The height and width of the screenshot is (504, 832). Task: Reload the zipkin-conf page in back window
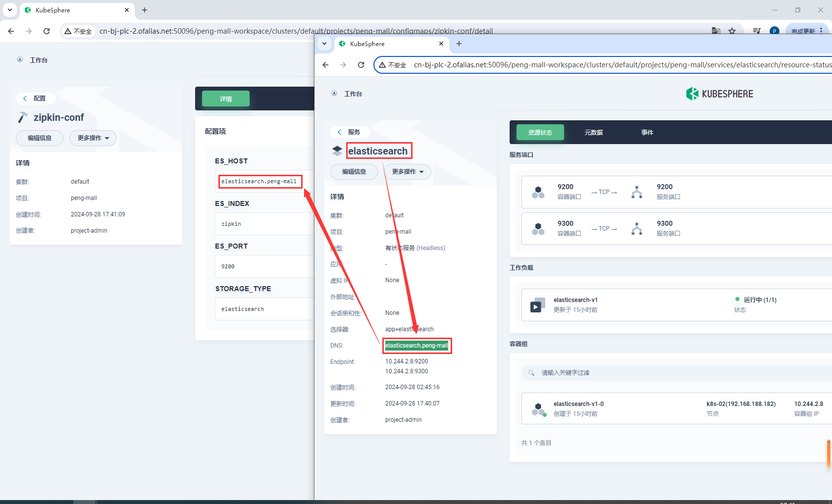[x=47, y=31]
